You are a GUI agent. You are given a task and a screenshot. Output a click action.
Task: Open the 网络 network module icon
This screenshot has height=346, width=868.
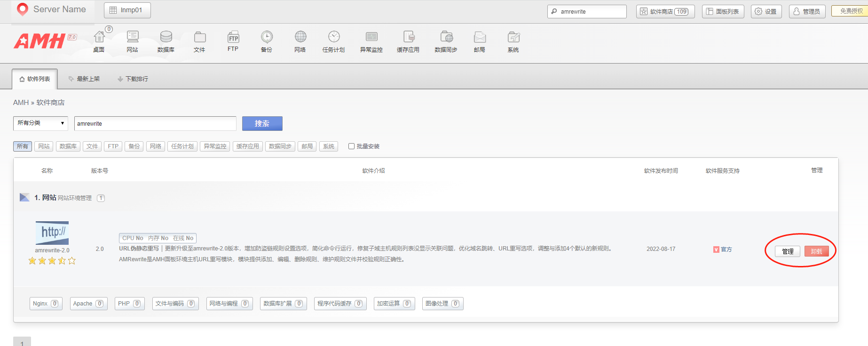coord(300,41)
